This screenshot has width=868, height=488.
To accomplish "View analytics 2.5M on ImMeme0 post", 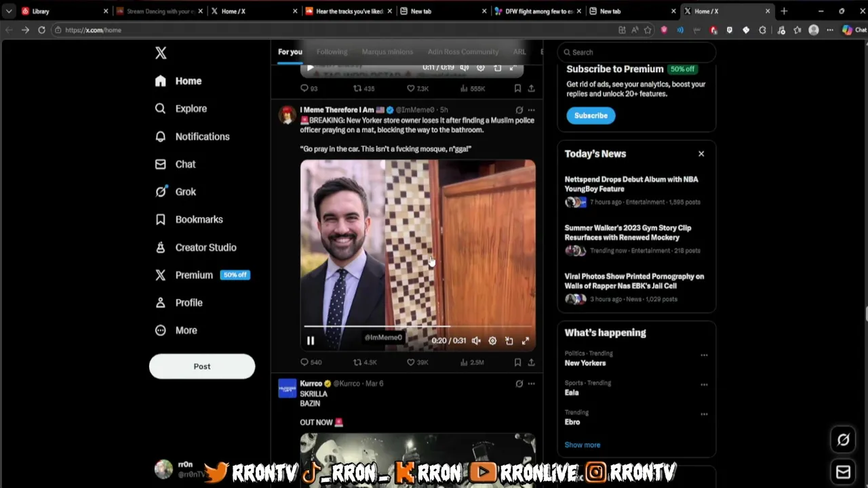I will pyautogui.click(x=472, y=363).
